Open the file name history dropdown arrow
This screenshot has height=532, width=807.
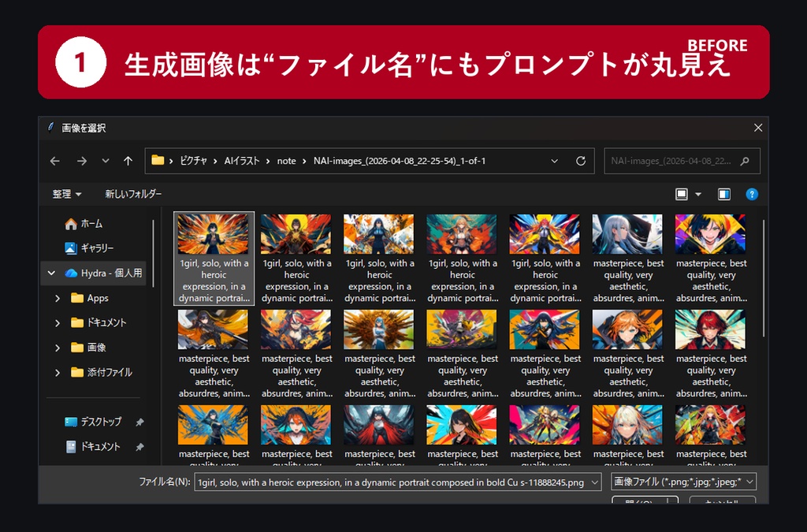pyautogui.click(x=595, y=482)
